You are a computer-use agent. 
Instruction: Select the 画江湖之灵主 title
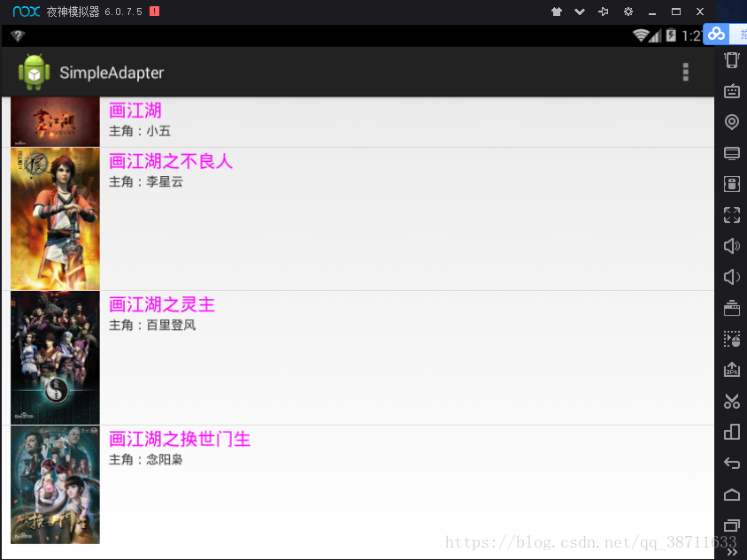click(162, 304)
